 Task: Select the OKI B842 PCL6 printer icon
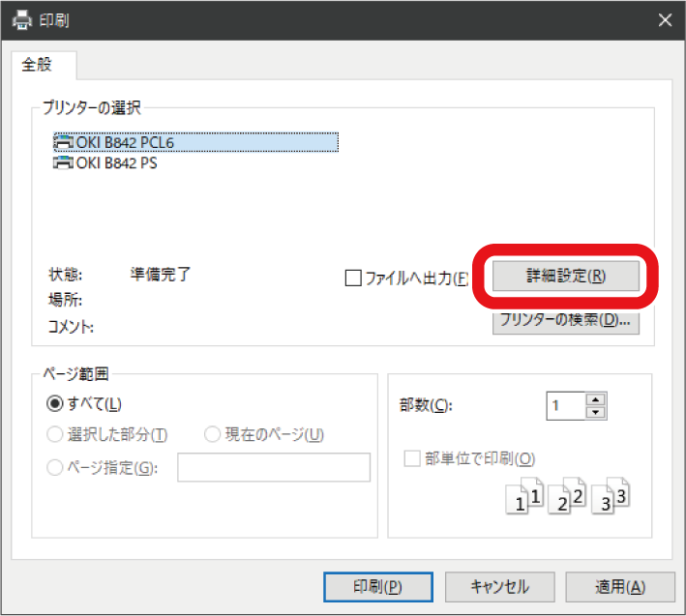(64, 142)
